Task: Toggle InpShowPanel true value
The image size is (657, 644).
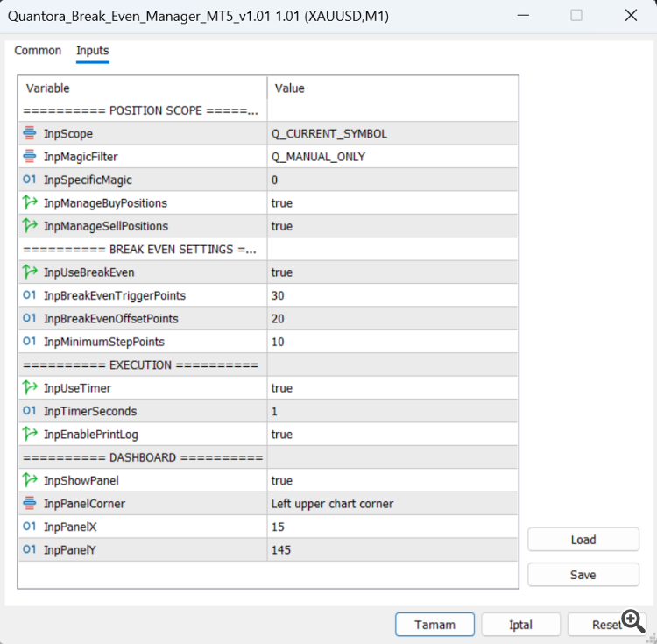Action: coord(392,481)
